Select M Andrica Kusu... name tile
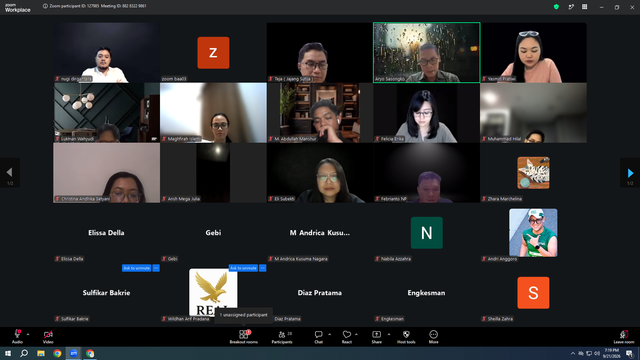Screen dimensions: 640x360 click(320, 233)
